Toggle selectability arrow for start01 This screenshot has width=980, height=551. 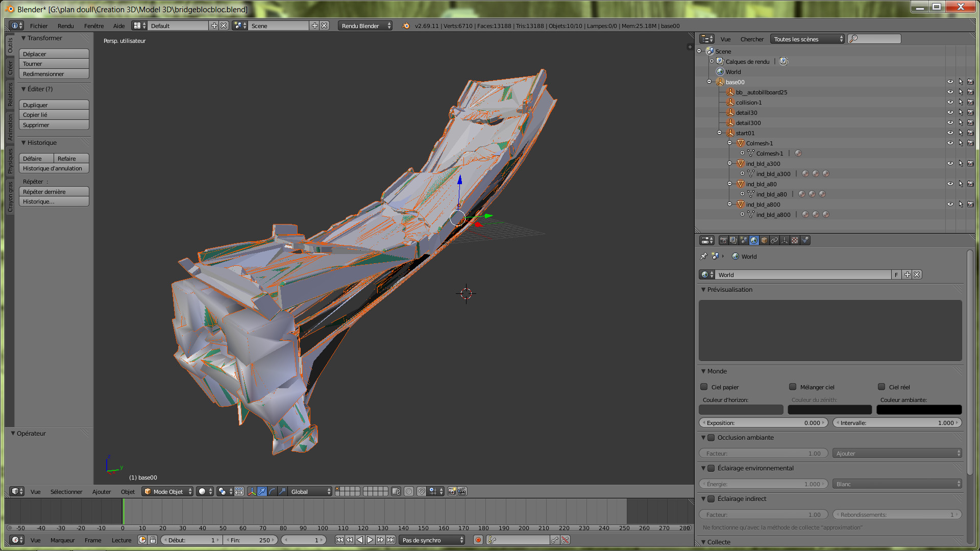pos(961,133)
